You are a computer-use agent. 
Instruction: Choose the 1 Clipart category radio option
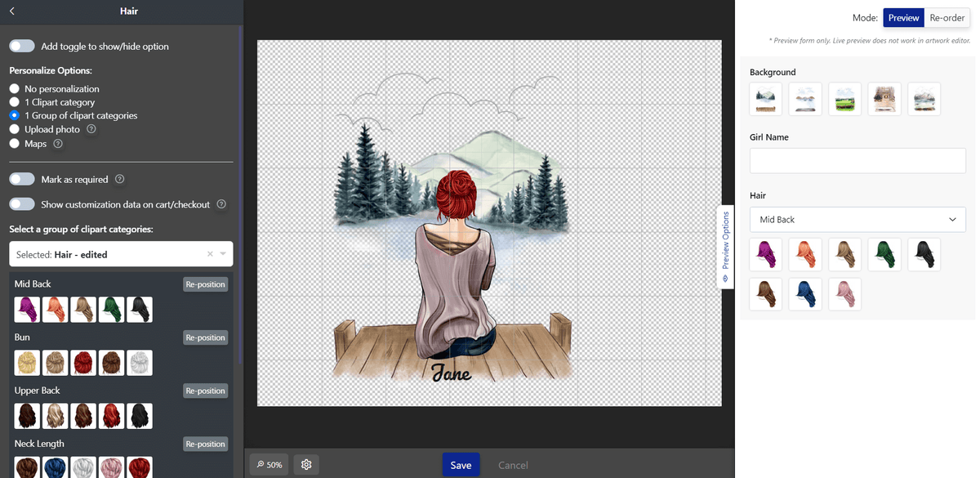pyautogui.click(x=14, y=102)
